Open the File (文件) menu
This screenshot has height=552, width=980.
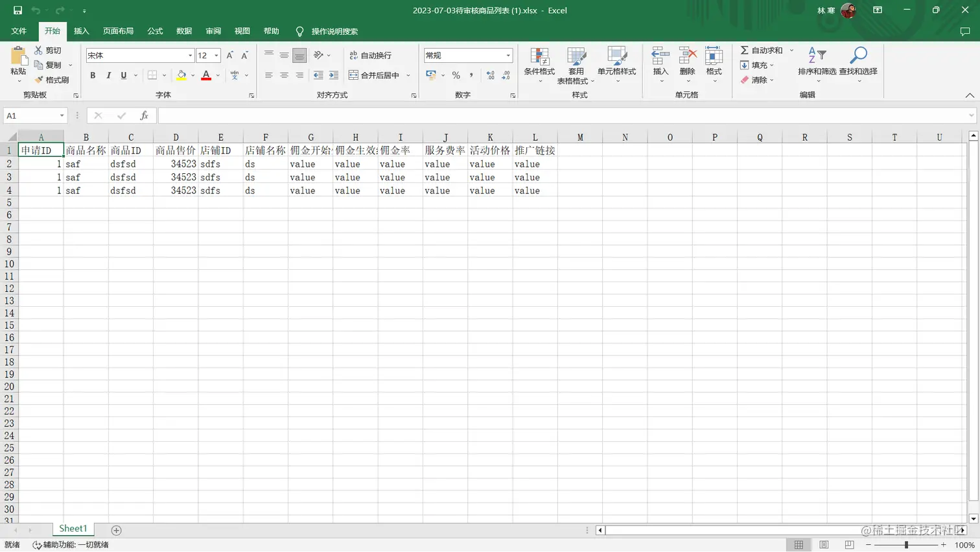[x=19, y=31]
